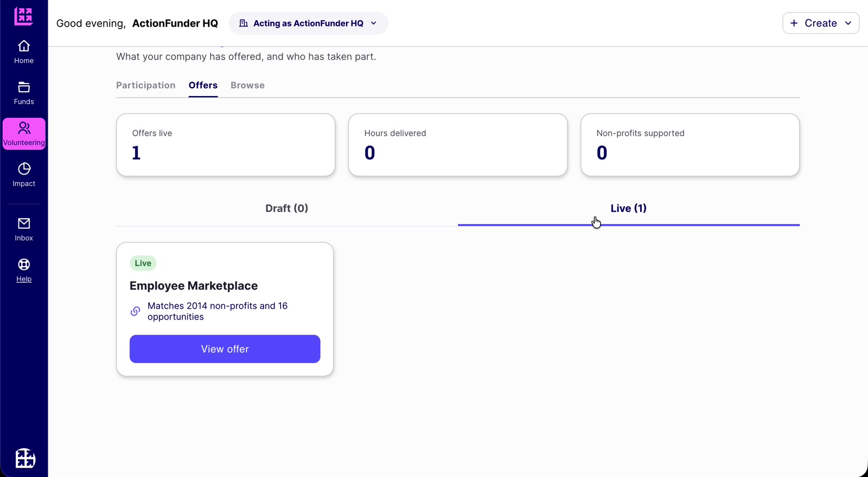868x477 pixels.
Task: Click the Hours delivered stat card
Action: (x=458, y=145)
